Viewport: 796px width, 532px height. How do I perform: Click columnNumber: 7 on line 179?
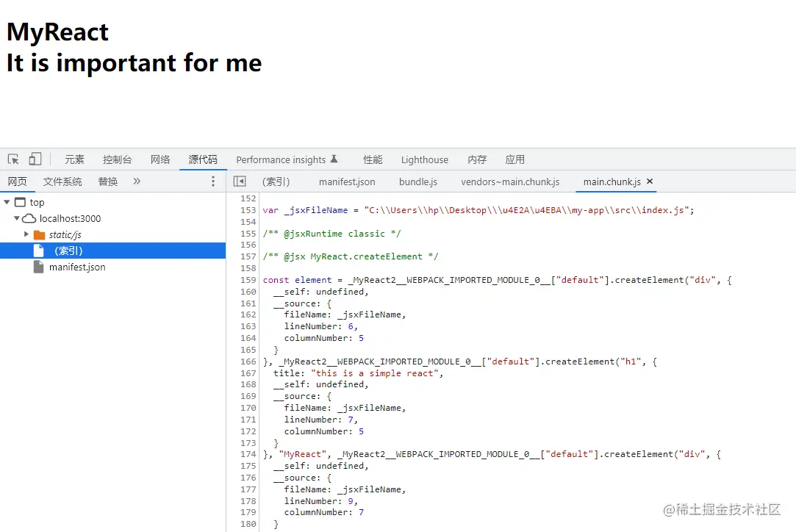[324, 512]
